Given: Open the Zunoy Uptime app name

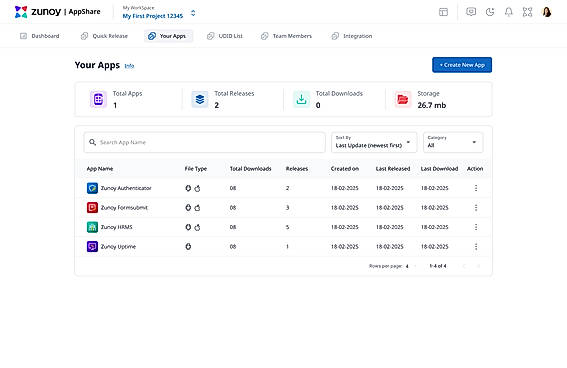Looking at the screenshot, I should point(118,247).
